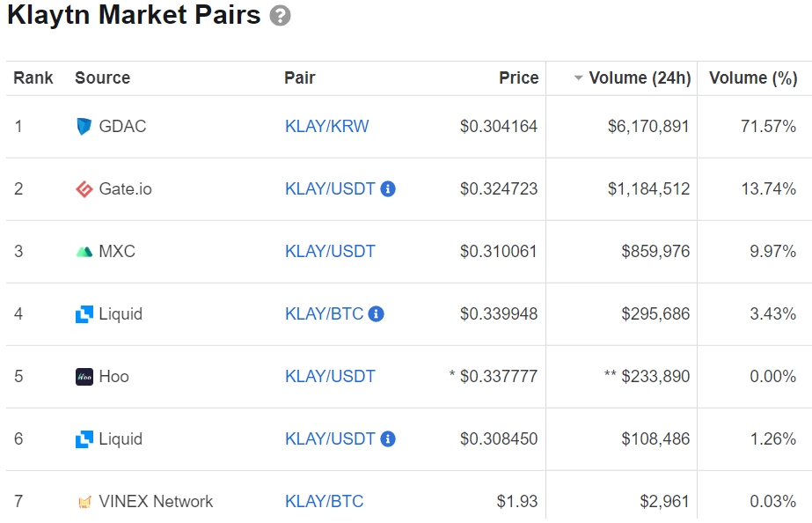The height and width of the screenshot is (523, 812).
Task: Click the Source column header
Action: tap(102, 78)
